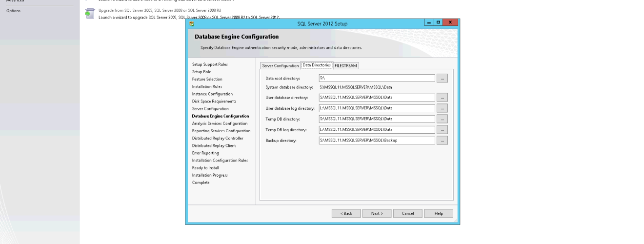Proceed with the Next button
644x244 pixels.
pyautogui.click(x=377, y=213)
